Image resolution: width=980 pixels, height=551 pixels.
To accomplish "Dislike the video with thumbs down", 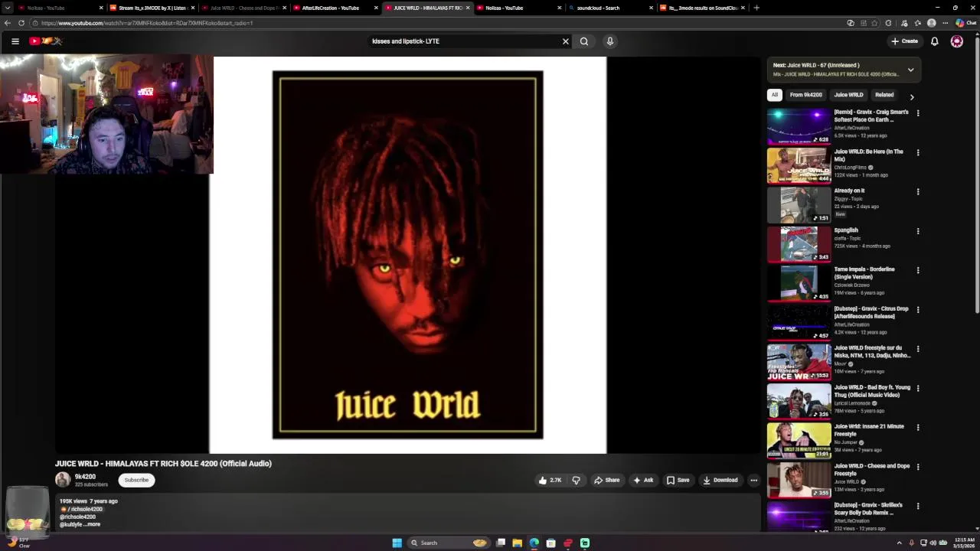I will click(577, 481).
